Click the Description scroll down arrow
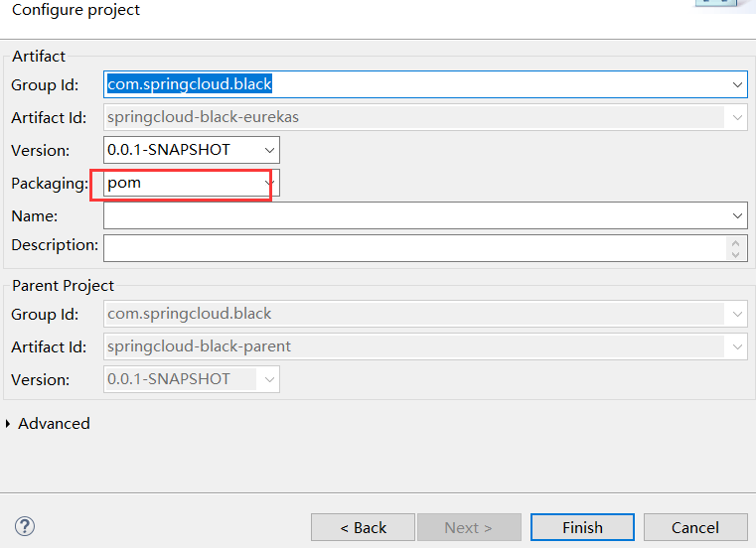 coord(735,254)
